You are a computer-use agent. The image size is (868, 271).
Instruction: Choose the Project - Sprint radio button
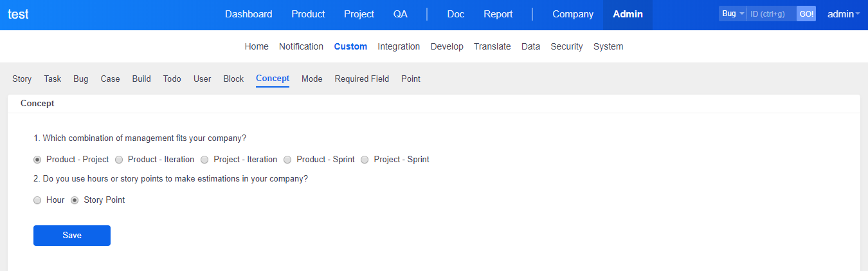pos(365,160)
